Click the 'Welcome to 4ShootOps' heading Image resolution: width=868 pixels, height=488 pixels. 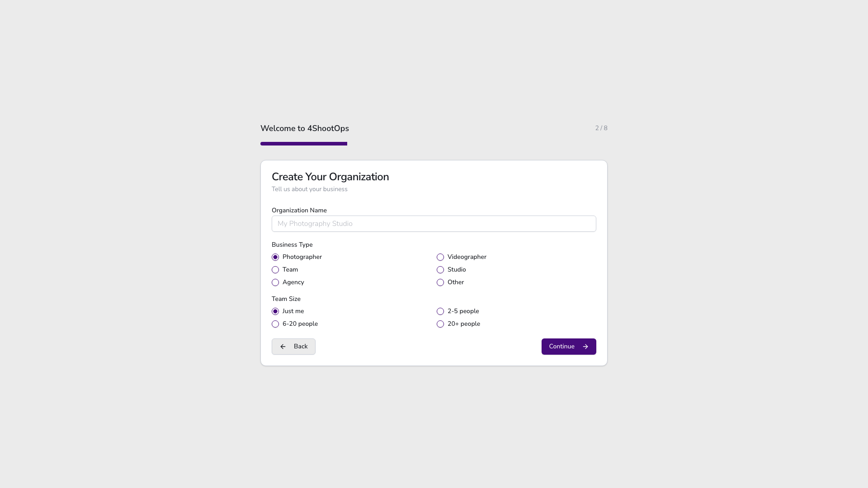tap(304, 128)
